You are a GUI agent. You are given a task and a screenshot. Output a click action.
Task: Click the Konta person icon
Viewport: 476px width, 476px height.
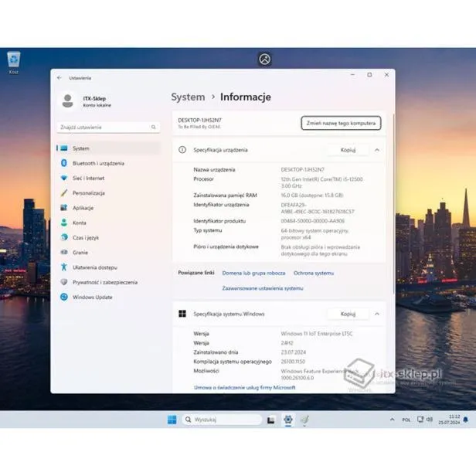(x=64, y=223)
